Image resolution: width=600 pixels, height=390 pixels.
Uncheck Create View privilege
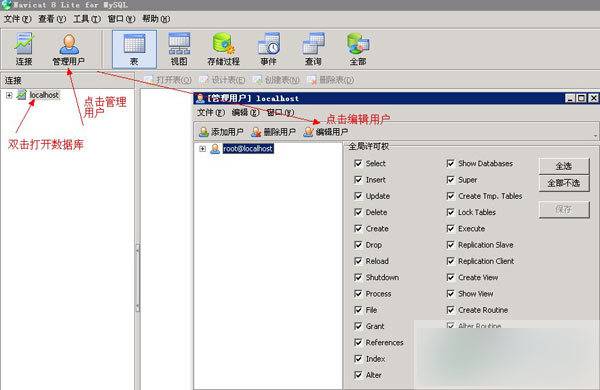(450, 277)
